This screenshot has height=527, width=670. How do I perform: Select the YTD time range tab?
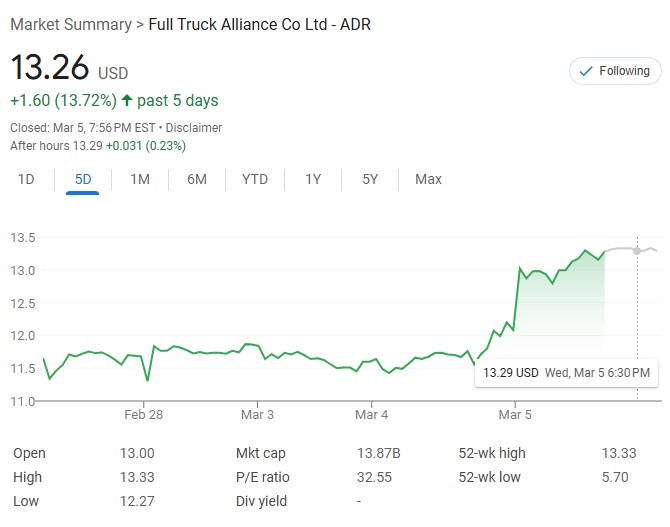(255, 179)
